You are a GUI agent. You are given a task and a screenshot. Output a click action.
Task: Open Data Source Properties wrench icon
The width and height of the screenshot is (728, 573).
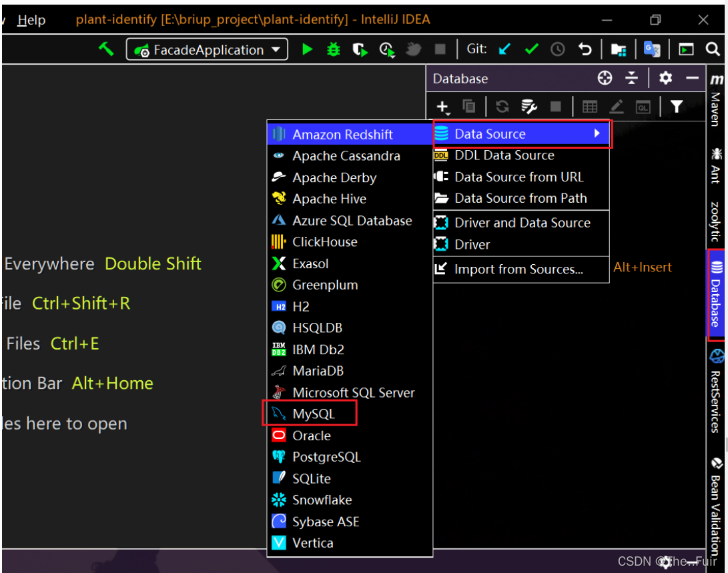point(529,107)
